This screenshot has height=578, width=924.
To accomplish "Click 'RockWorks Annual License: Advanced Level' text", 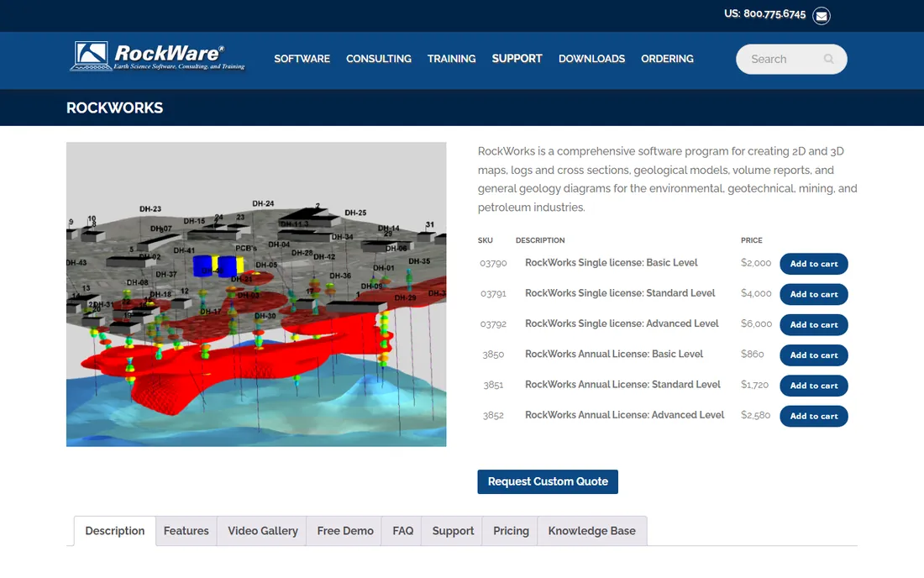I will click(625, 415).
